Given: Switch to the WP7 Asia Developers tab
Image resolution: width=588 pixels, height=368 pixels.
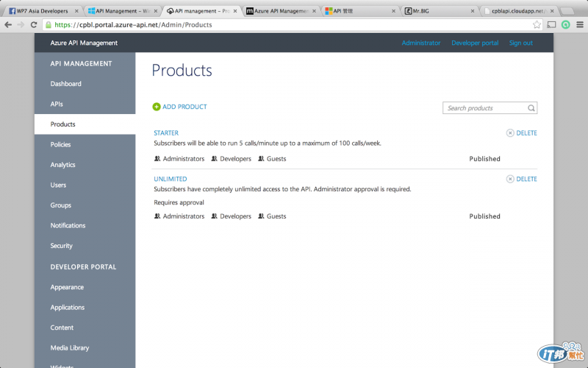Looking at the screenshot, I should click(x=43, y=11).
